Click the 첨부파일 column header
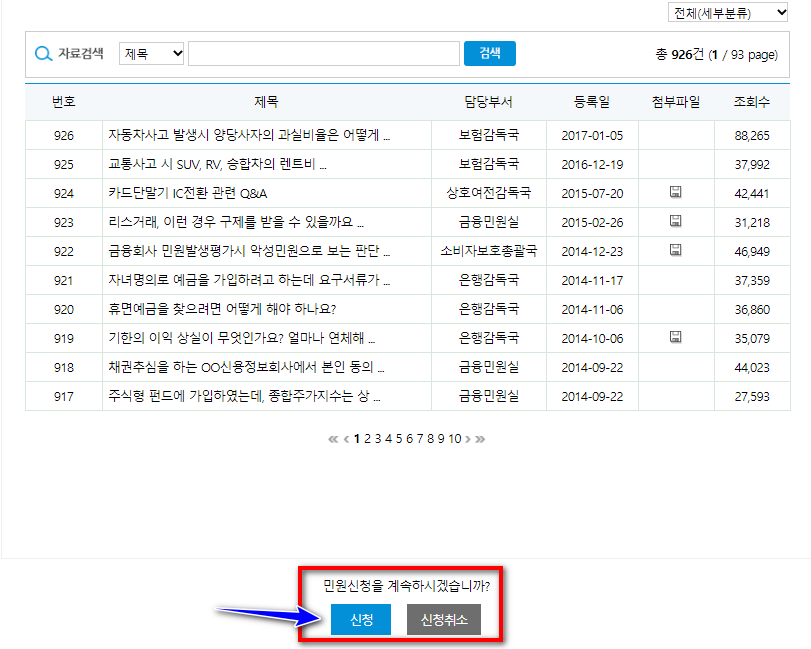This screenshot has height=649, width=811. (676, 102)
